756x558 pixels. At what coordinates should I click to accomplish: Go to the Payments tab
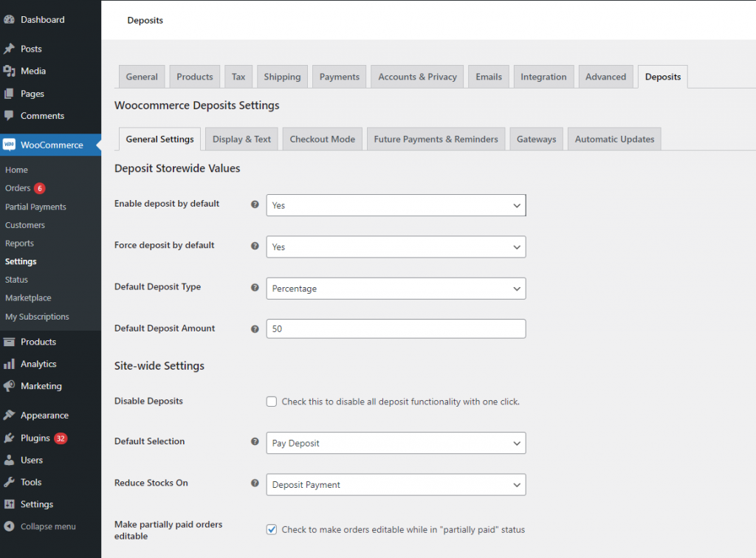pyautogui.click(x=340, y=77)
